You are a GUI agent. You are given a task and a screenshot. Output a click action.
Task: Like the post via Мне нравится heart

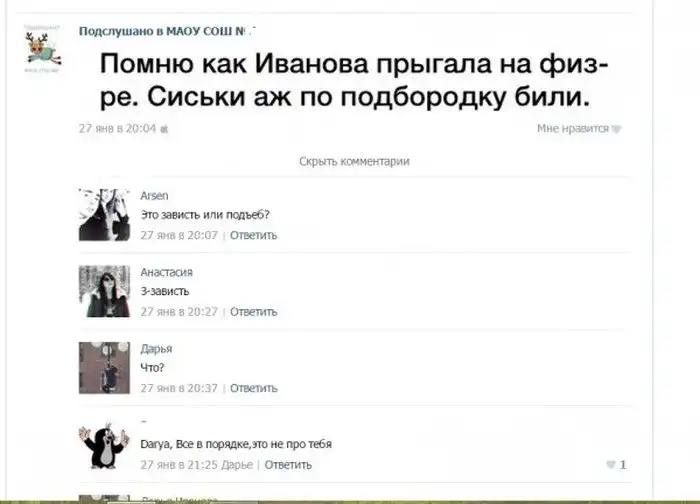(579, 129)
